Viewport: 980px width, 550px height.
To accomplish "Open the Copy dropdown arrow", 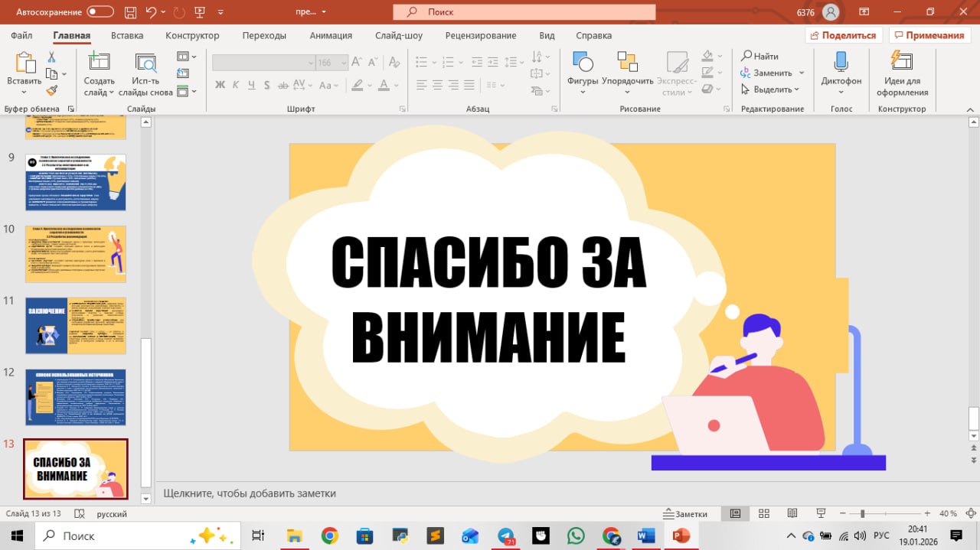I will coord(64,74).
